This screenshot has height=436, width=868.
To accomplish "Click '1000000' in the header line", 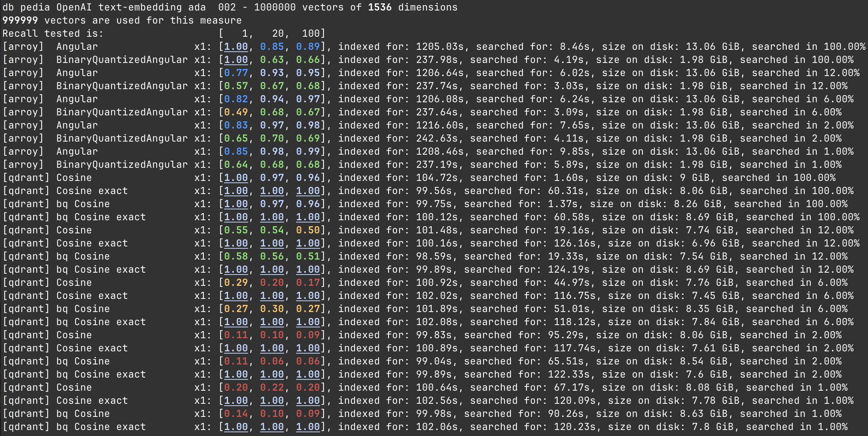I will coord(275,7).
